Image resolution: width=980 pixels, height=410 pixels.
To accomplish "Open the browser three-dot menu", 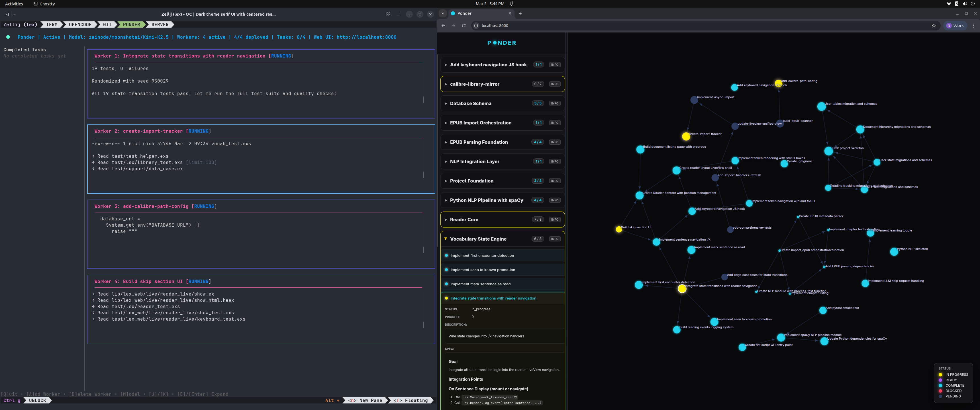I will [973, 25].
